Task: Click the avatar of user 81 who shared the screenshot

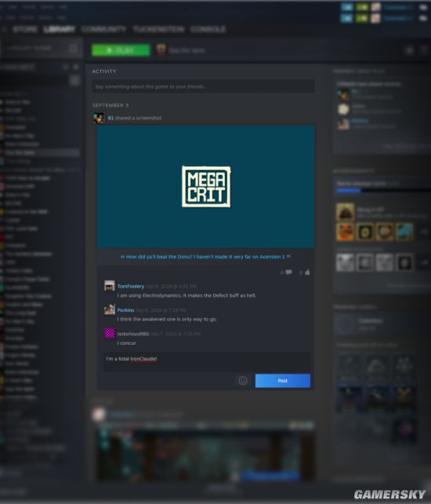Action: (x=99, y=118)
